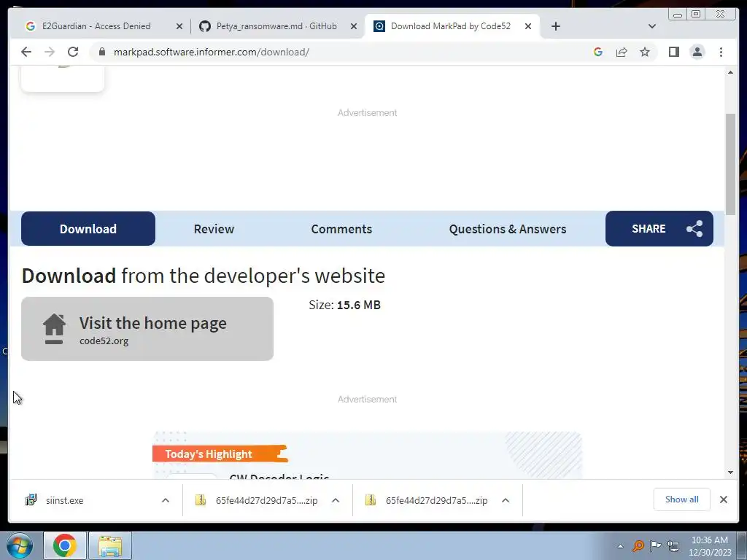Select the Download MarkPad by Code52 tab

click(x=451, y=26)
